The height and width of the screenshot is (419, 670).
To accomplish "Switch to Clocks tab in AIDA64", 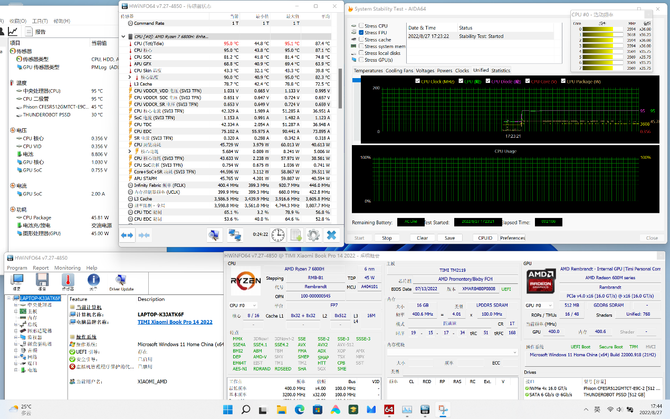I will (x=462, y=70).
